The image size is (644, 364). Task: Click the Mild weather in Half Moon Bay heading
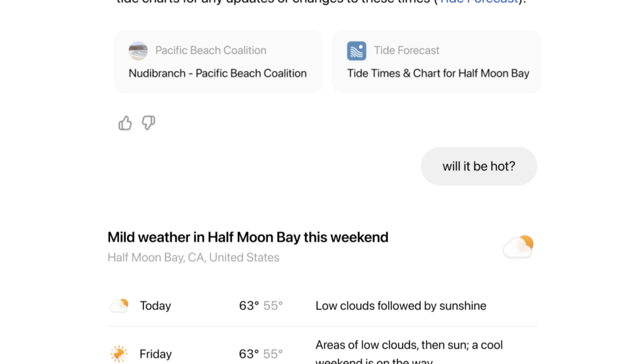point(248,237)
